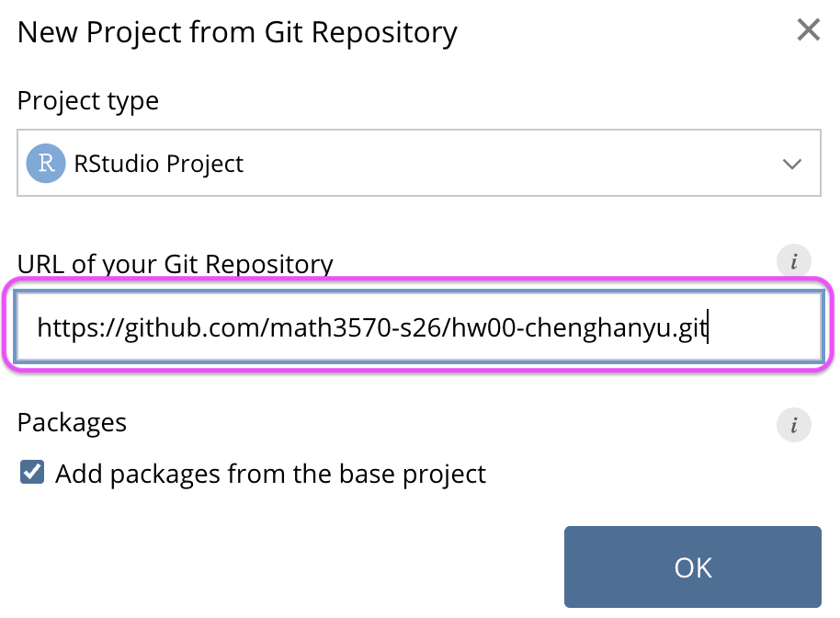This screenshot has width=840, height=618.
Task: Focus the Git Repository URL input field
Action: (418, 326)
